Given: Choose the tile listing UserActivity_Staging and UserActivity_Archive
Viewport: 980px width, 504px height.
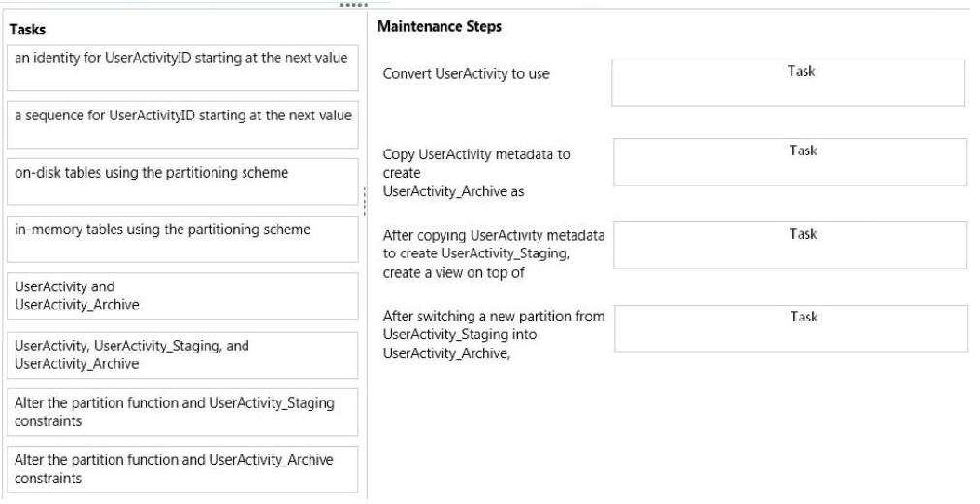Looking at the screenshot, I should pos(182,355).
